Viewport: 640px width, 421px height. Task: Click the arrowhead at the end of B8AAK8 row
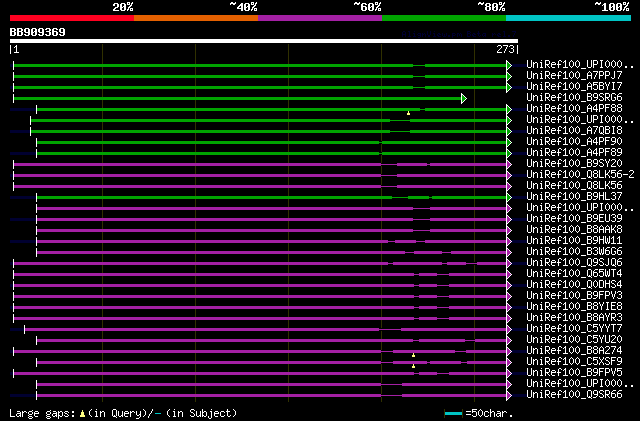click(509, 231)
